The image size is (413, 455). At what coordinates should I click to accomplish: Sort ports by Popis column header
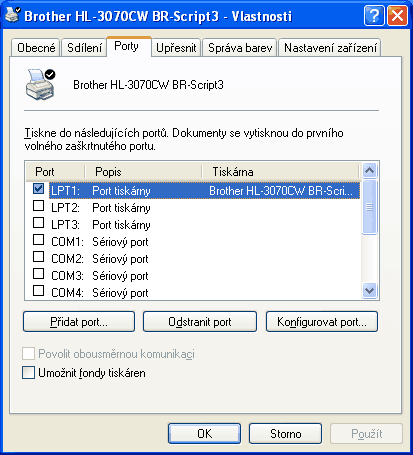point(143,172)
